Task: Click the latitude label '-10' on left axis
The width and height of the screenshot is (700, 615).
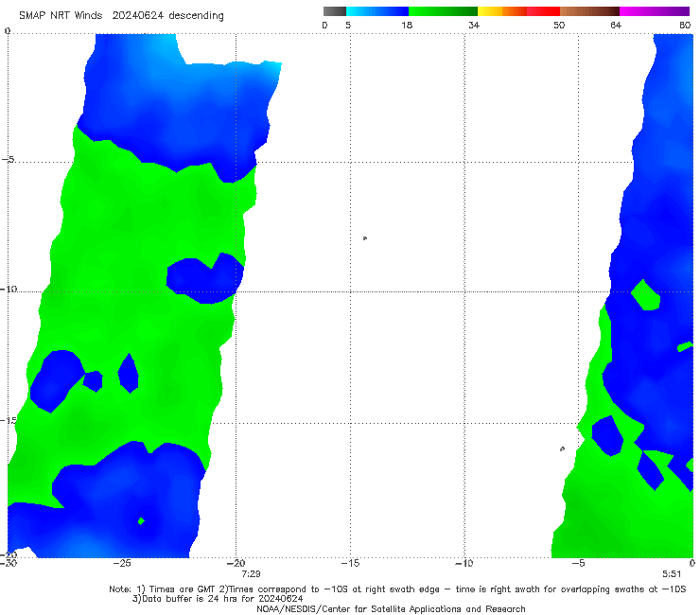Action: tap(9, 289)
